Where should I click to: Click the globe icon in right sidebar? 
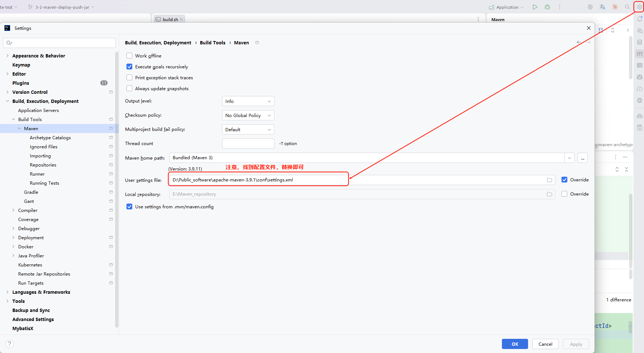click(640, 100)
